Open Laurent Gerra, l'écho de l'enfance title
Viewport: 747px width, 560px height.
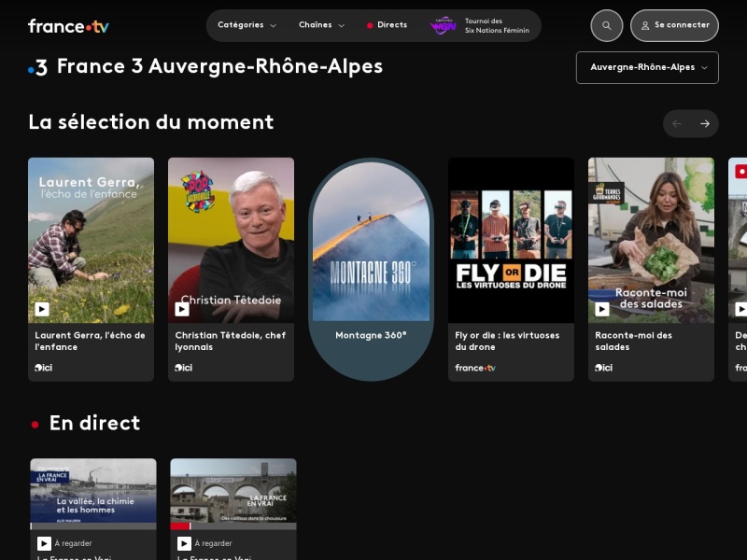90,341
